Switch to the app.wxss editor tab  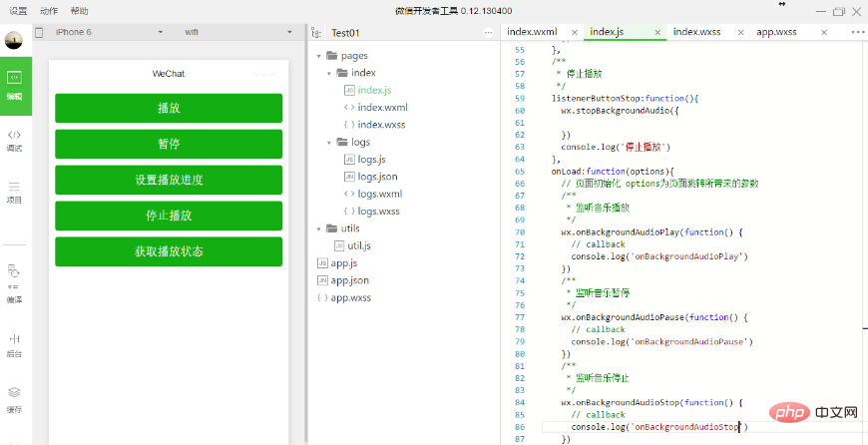click(x=776, y=32)
